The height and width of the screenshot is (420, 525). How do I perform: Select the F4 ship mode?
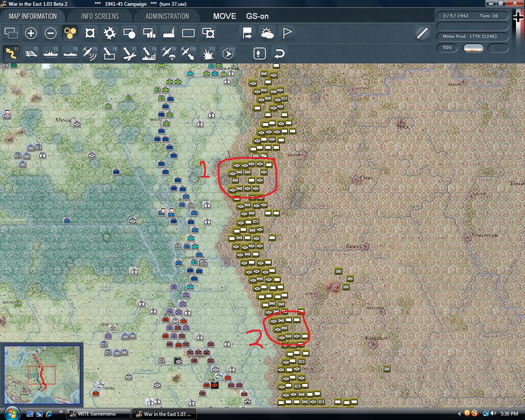point(70,53)
